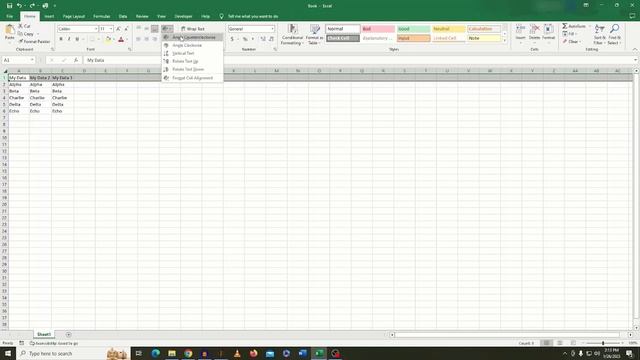This screenshot has height=360, width=640.
Task: Click the formula bar showing My Data
Action: pos(359,60)
